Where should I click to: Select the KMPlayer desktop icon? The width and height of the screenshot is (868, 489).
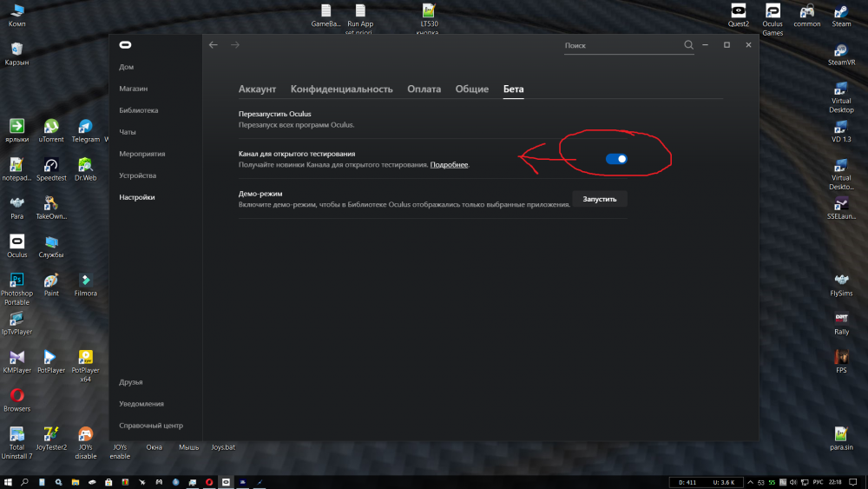coord(17,361)
